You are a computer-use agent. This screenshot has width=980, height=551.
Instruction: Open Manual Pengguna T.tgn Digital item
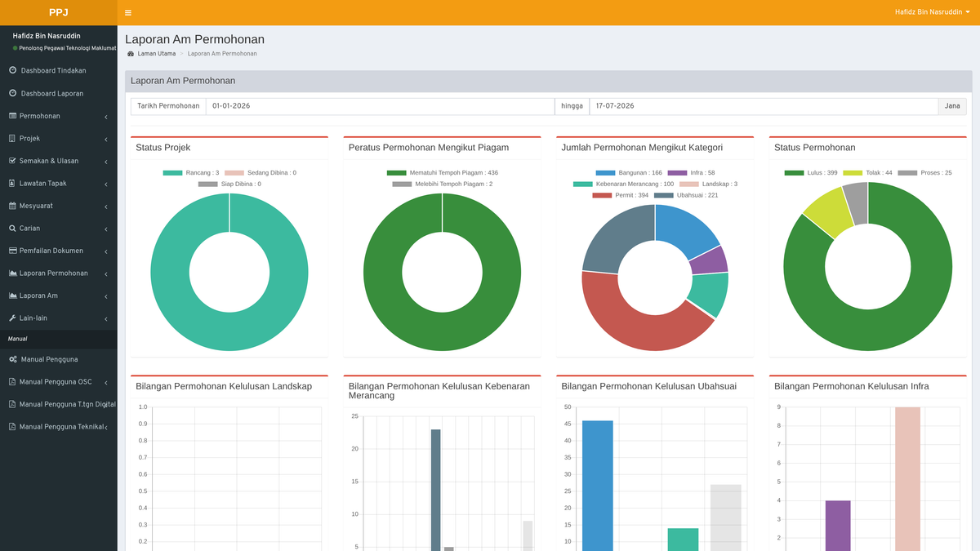[x=59, y=404]
